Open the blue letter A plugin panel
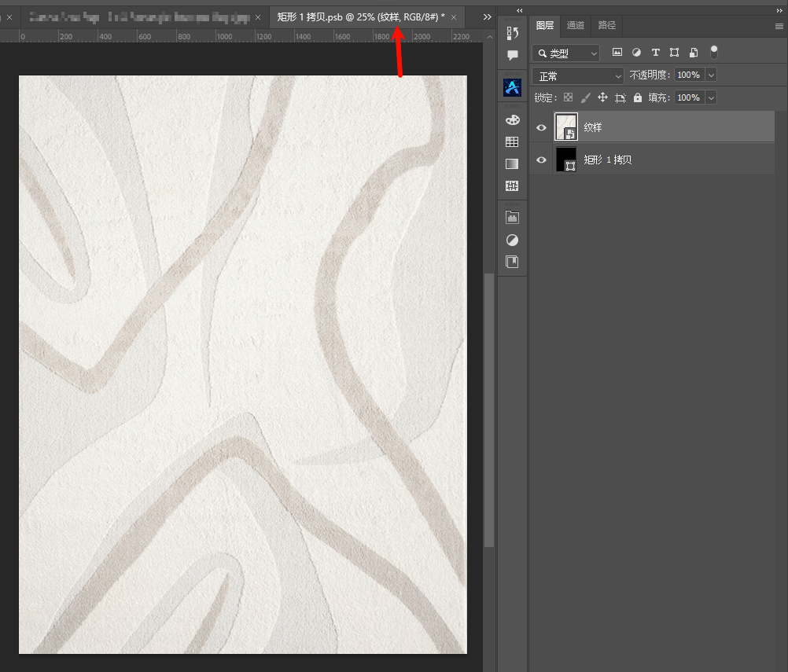Viewport: 788px width, 672px height. [x=512, y=87]
